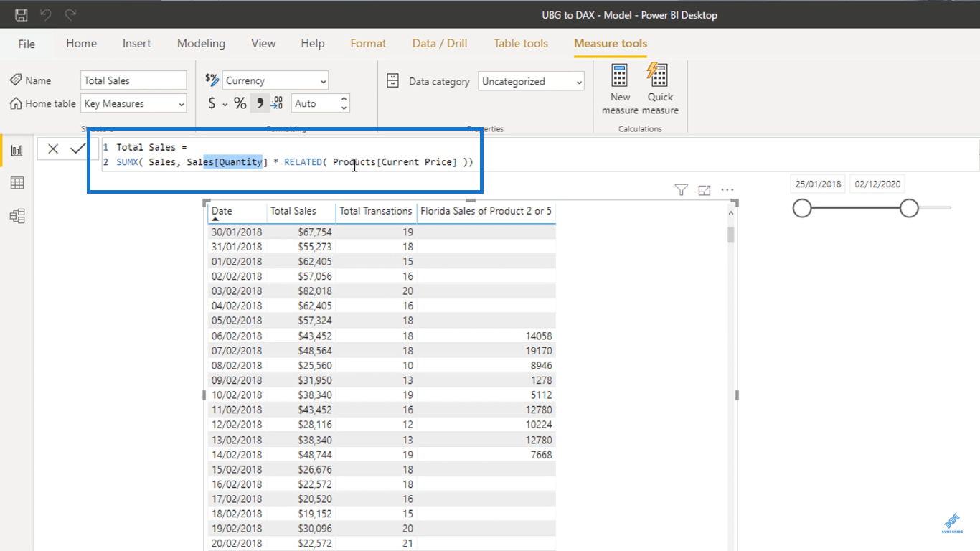The height and width of the screenshot is (551, 980).
Task: Switch to the Home tab
Action: [82, 43]
